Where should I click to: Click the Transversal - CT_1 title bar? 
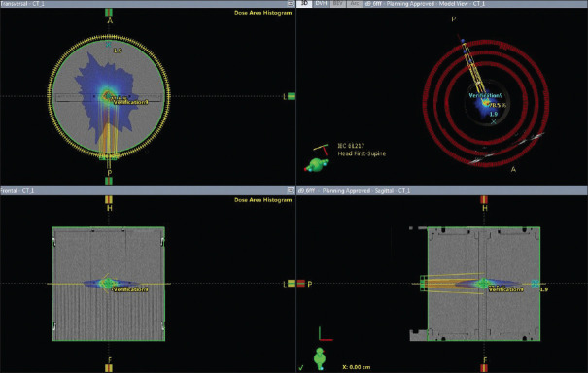click(148, 3)
